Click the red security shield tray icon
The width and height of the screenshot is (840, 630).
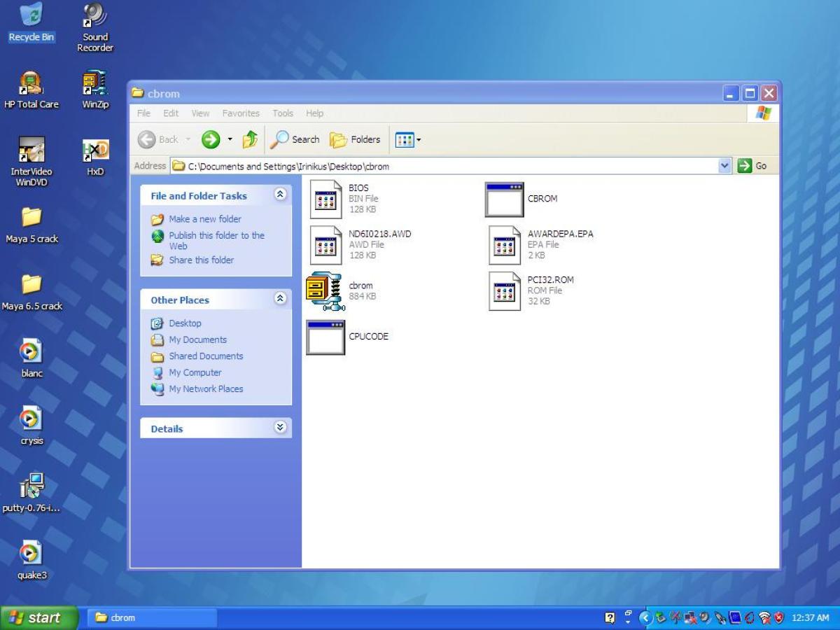click(779, 617)
